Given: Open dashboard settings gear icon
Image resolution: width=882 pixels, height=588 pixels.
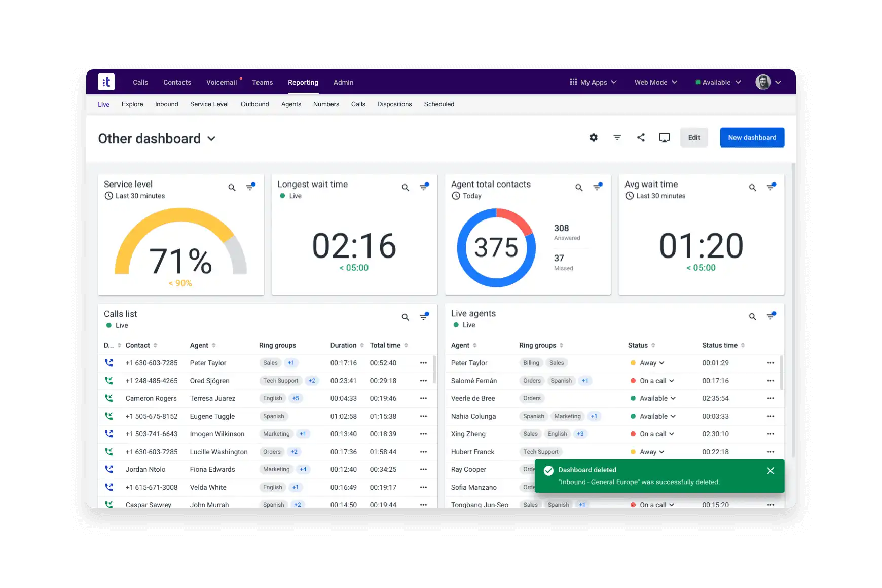Looking at the screenshot, I should click(x=593, y=138).
